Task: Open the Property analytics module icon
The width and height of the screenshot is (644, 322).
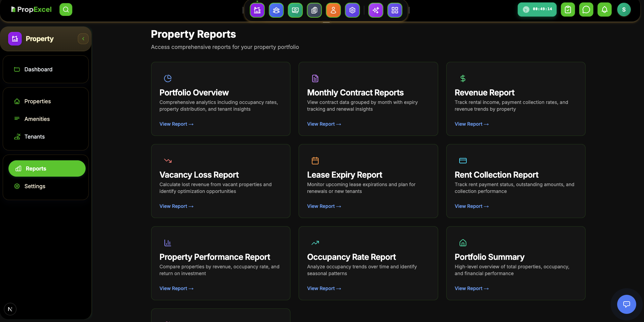Action: [257, 10]
